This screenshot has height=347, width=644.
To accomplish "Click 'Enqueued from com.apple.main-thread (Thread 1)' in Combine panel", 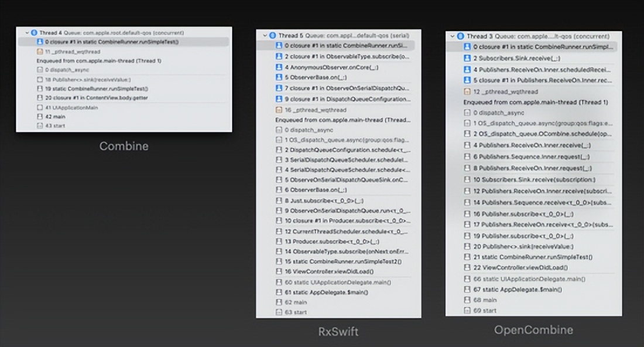I will click(99, 60).
